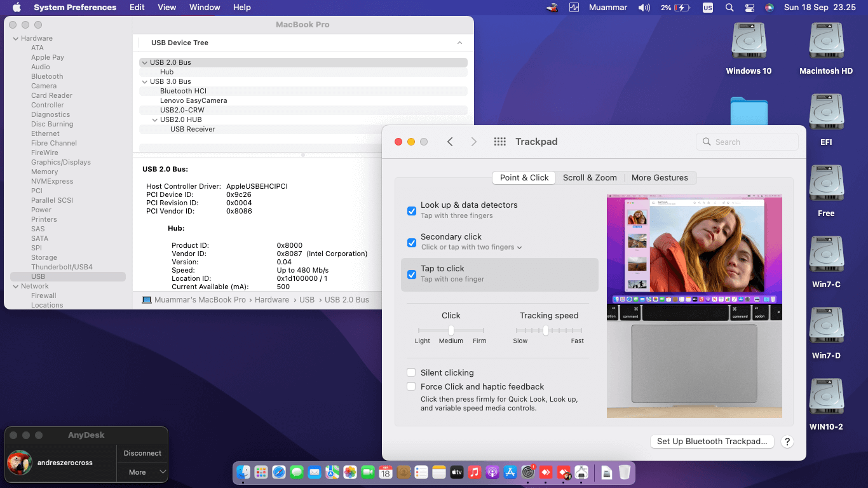Collapse the USB 2.0 Bus tree row
868x488 pixels.
click(x=145, y=63)
